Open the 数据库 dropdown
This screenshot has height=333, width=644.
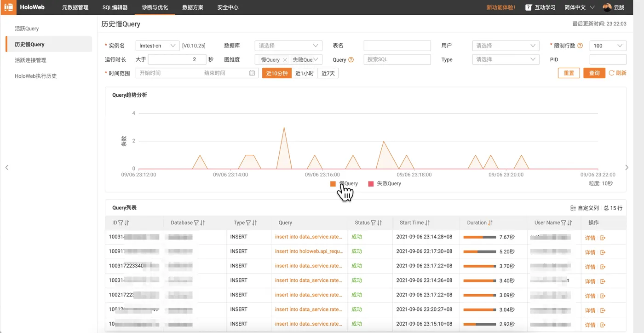pyautogui.click(x=288, y=46)
